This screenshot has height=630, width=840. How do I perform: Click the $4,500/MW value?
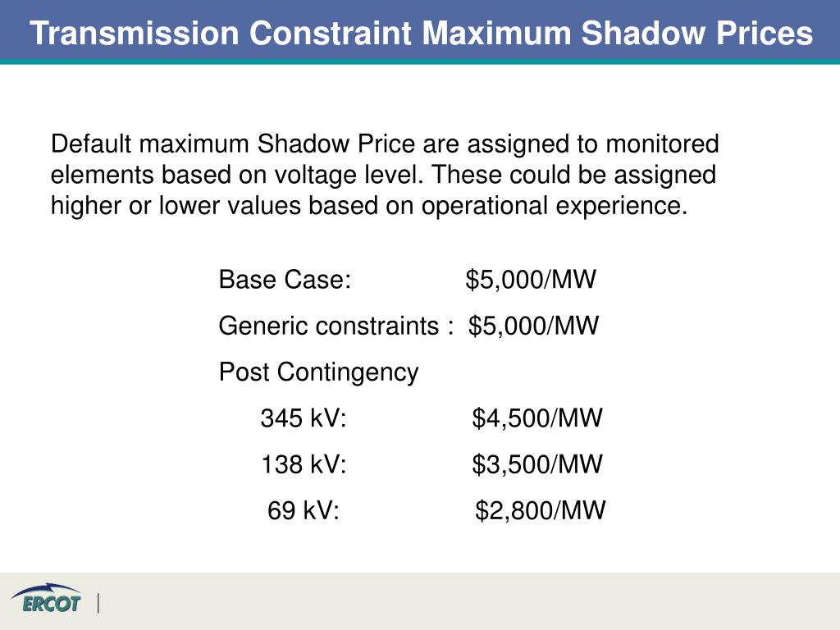537,418
